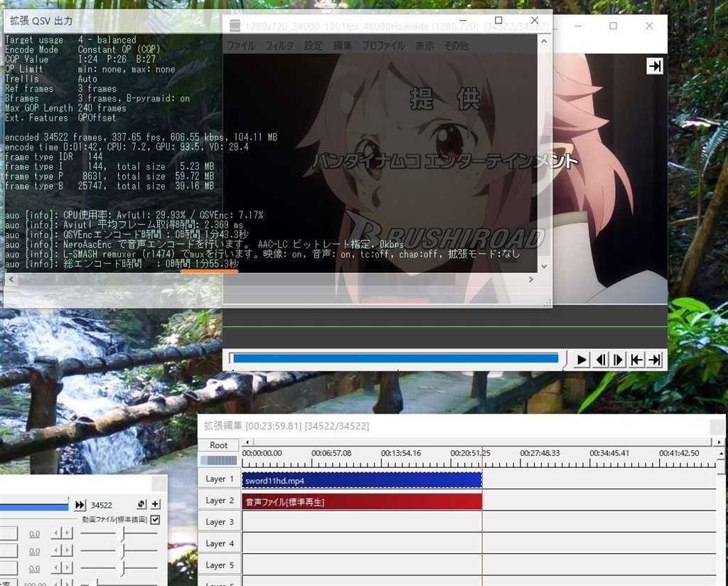Image resolution: width=728 pixels, height=586 pixels.
Task: Open the 編集 menu
Action: click(342, 46)
